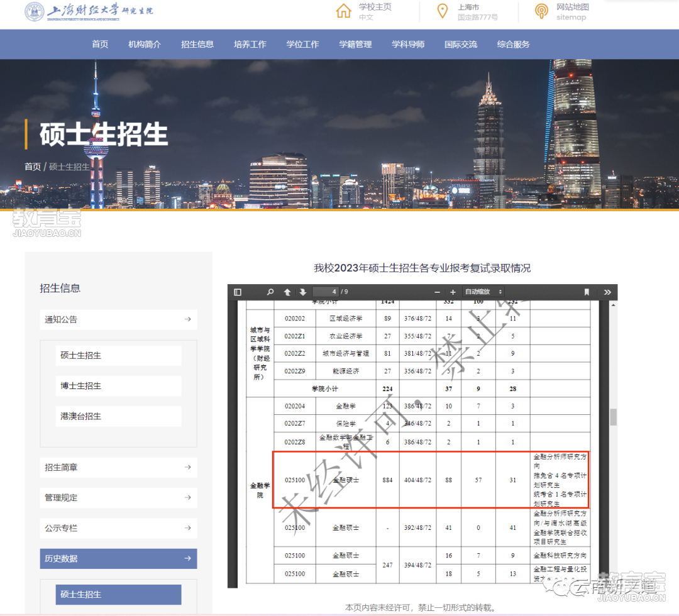Click the PDF vertical scrollbar thumb
Viewport: 679px width, 616px height.
613,417
